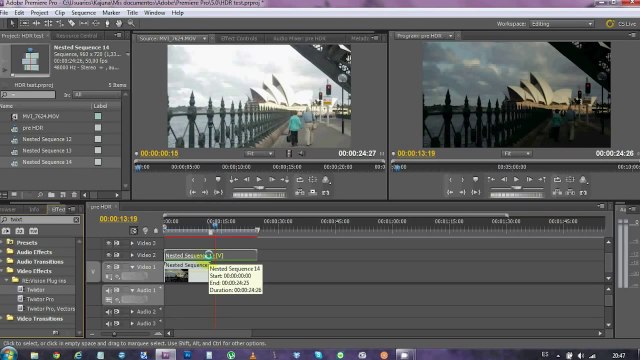The width and height of the screenshot is (640, 360).
Task: Toggle Video 3 track visibility eye
Action: coord(109,243)
